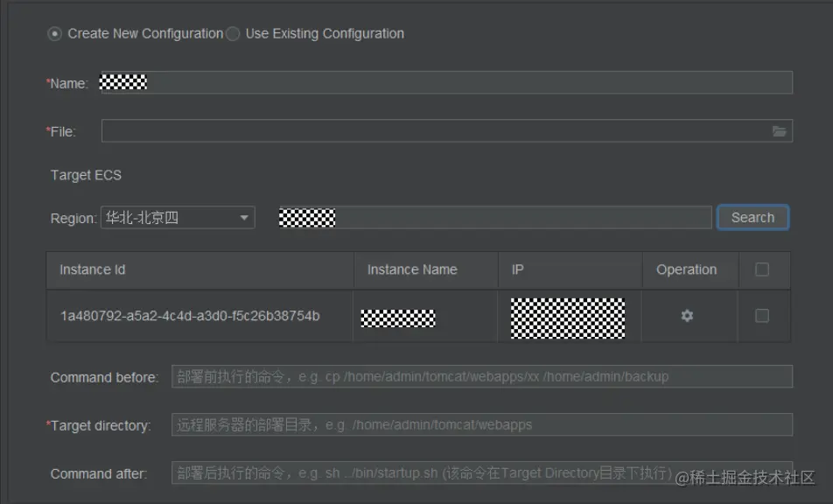
Task: Focus the Name input field
Action: pyautogui.click(x=447, y=83)
